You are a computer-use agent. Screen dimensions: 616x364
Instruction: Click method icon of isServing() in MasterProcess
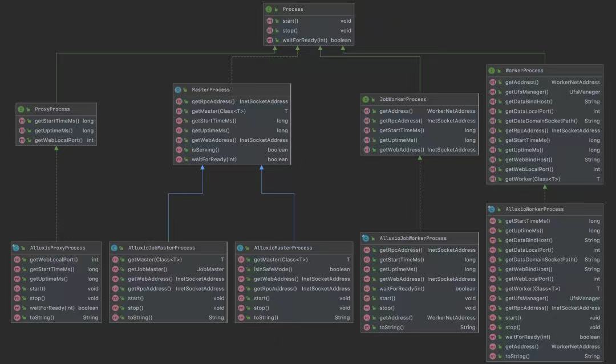(x=179, y=150)
